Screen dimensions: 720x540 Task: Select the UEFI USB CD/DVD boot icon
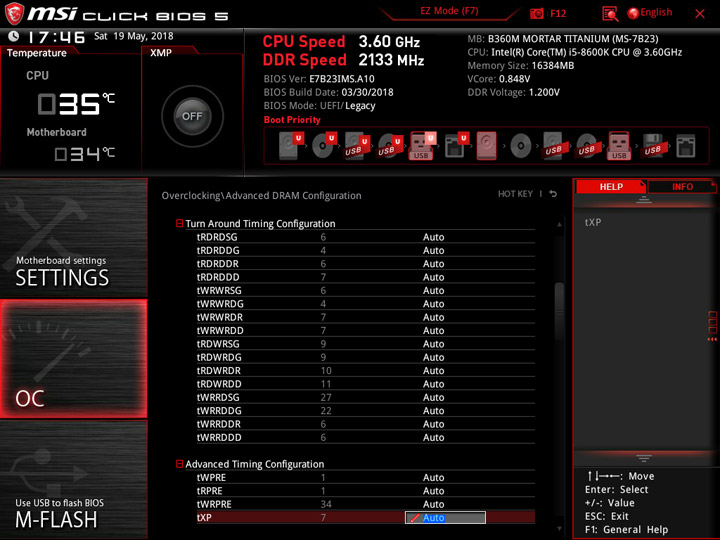389,146
